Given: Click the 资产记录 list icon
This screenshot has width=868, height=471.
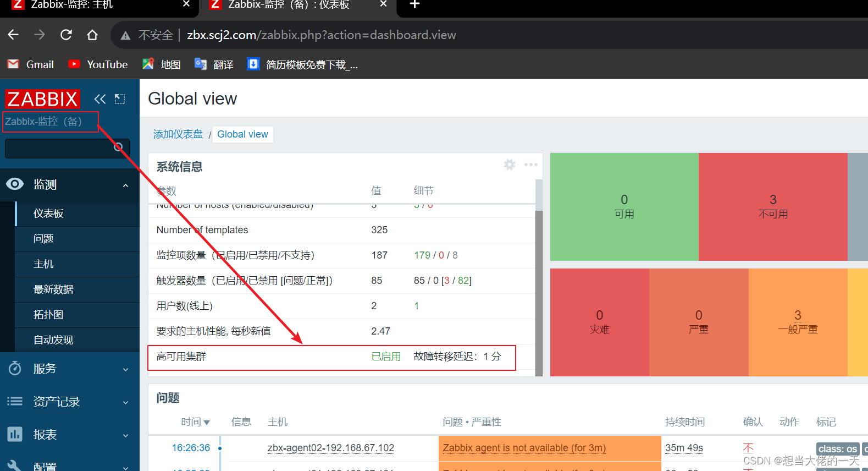Looking at the screenshot, I should (15, 401).
